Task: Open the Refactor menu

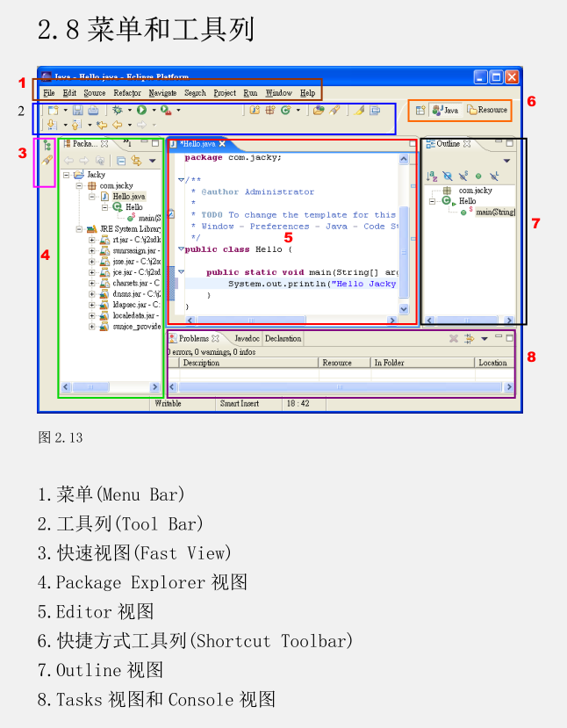Action: 127,93
